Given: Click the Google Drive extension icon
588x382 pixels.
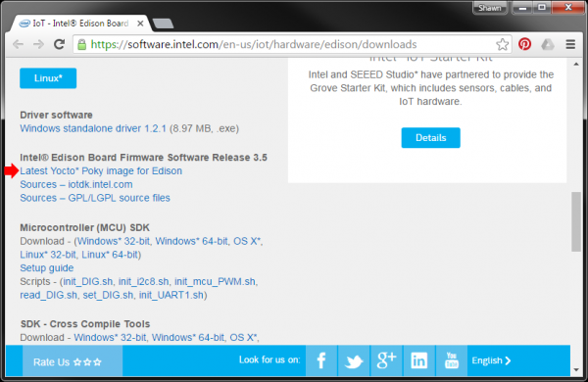Looking at the screenshot, I should coord(548,45).
